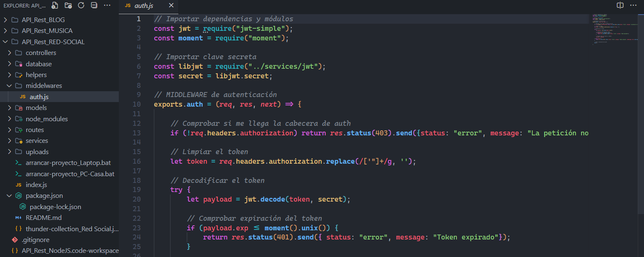The height and width of the screenshot is (257, 644).
Task: Open index.js from the file tree
Action: pos(36,185)
